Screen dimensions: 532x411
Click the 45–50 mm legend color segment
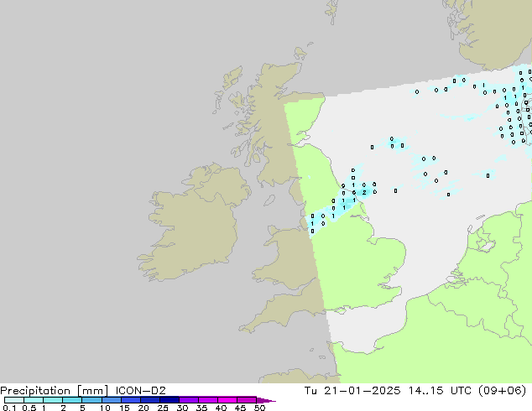(247, 400)
